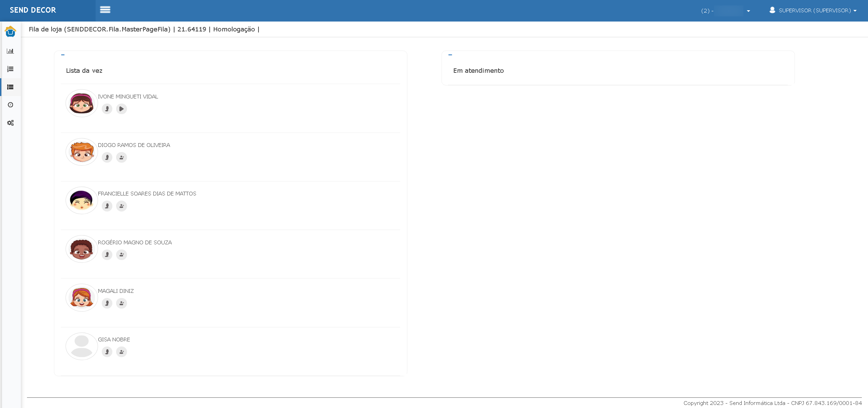Open the clock history sidebar icon
868x408 pixels.
tap(10, 105)
